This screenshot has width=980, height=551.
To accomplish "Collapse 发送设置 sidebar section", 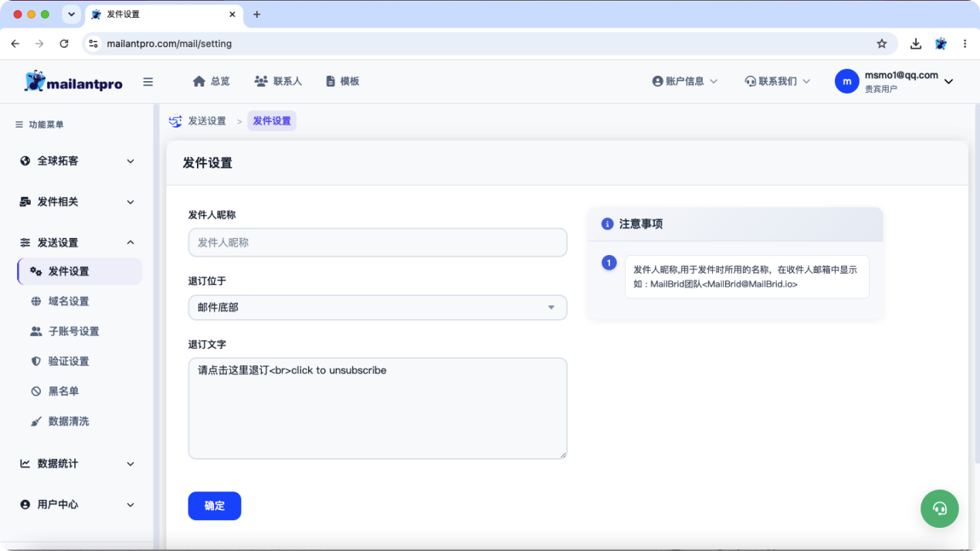I will pyautogui.click(x=77, y=243).
